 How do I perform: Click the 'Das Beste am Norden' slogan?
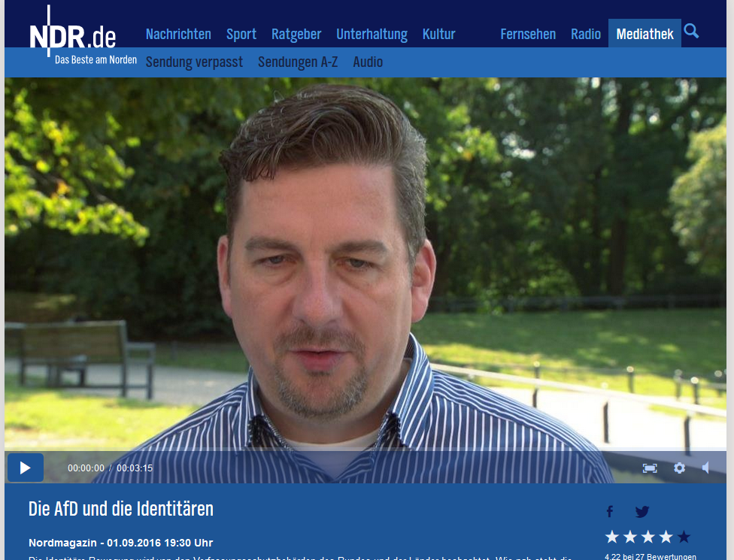[x=96, y=60]
